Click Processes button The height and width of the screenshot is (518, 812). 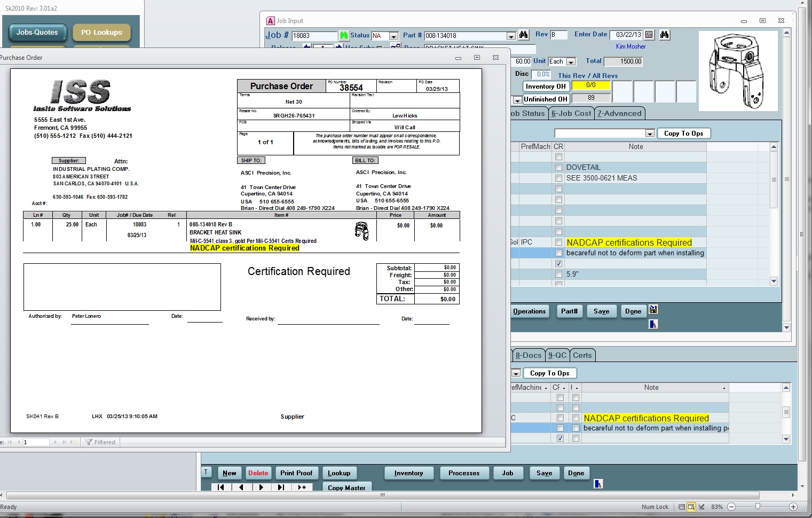pyautogui.click(x=464, y=473)
